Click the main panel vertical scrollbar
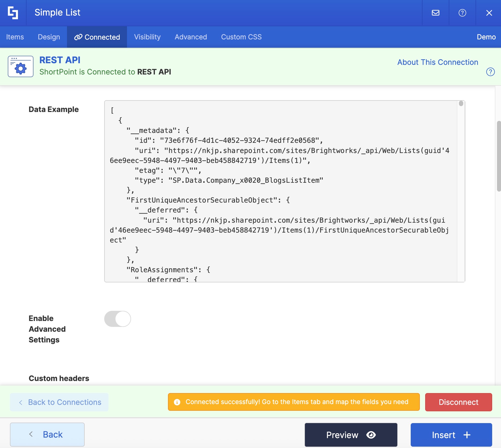The height and width of the screenshot is (448, 501). coord(499,156)
